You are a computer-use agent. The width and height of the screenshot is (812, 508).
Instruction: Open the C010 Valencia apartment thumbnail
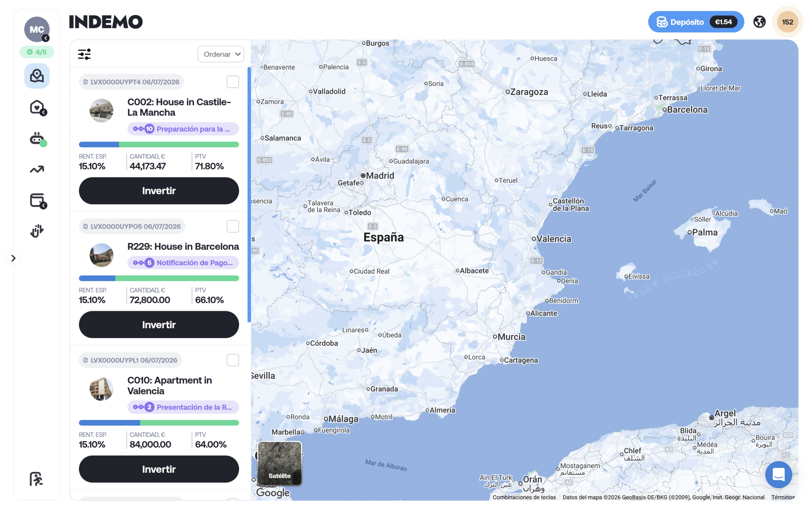coord(101,389)
